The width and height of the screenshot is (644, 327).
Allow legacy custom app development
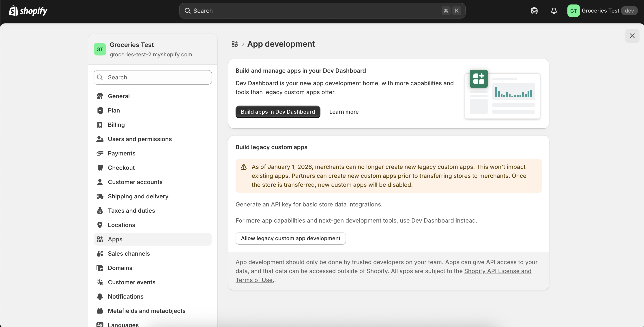click(x=290, y=238)
